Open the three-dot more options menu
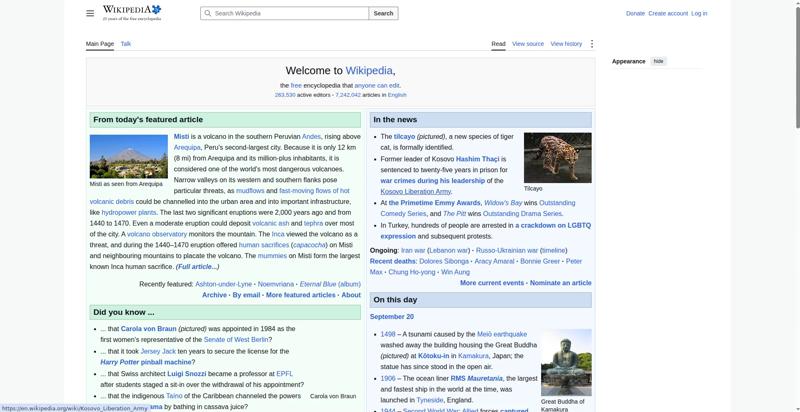Image resolution: width=800 pixels, height=412 pixels. point(592,44)
